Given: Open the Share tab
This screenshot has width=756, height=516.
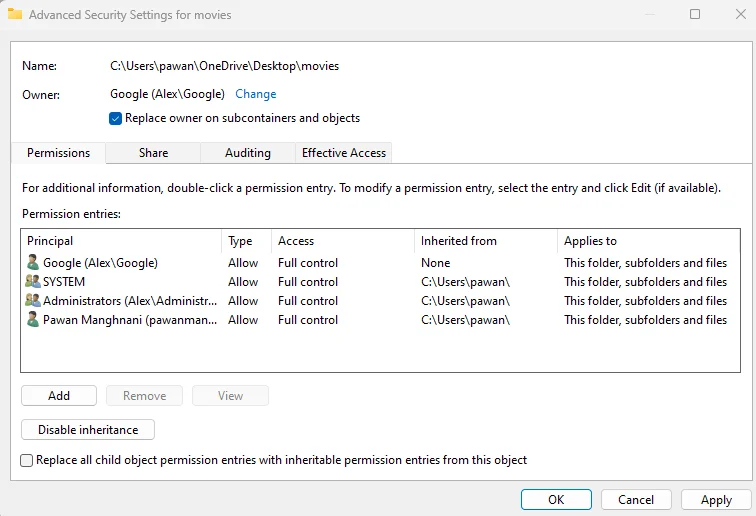Looking at the screenshot, I should [153, 153].
